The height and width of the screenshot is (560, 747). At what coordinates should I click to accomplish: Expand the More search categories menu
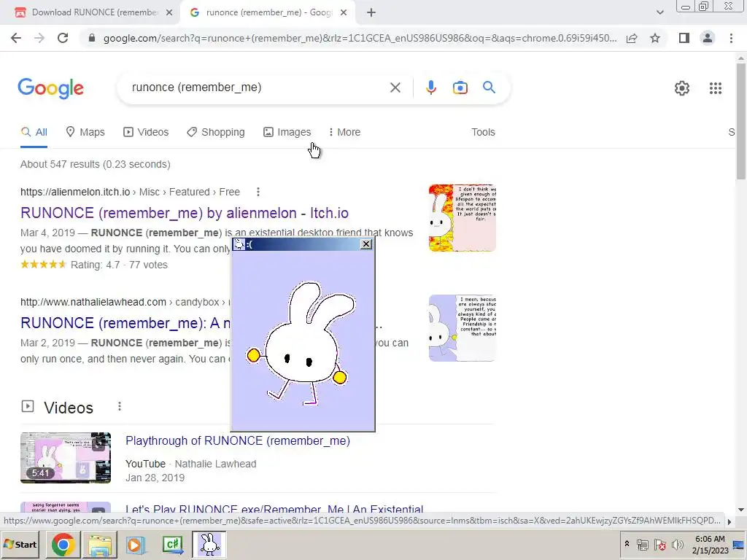click(x=344, y=133)
